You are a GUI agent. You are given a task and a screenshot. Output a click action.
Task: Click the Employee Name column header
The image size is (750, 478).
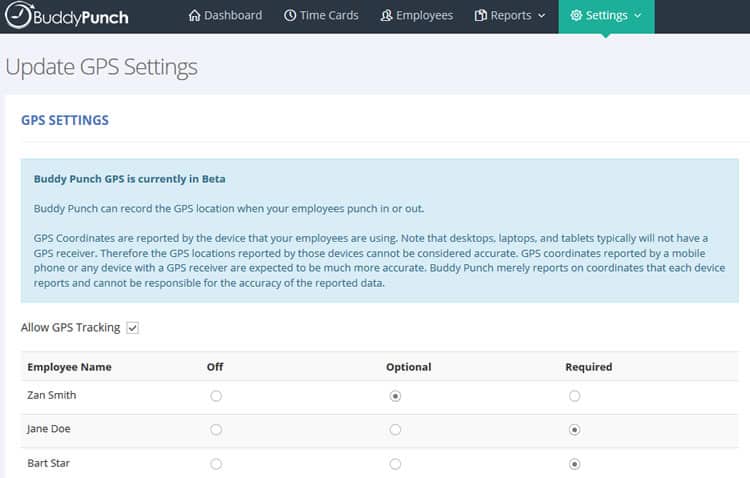pos(69,367)
